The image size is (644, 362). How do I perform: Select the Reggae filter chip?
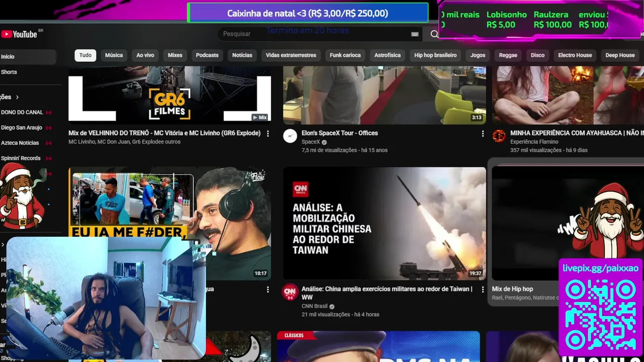[x=508, y=55]
